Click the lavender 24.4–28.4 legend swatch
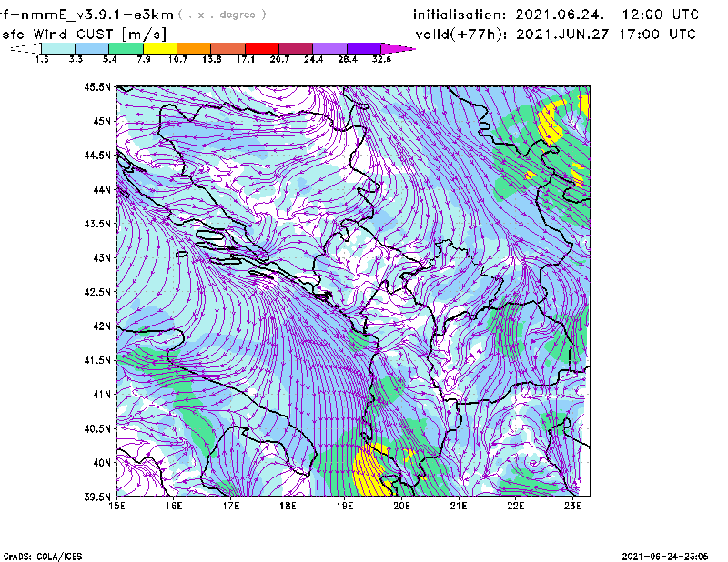 pos(330,48)
